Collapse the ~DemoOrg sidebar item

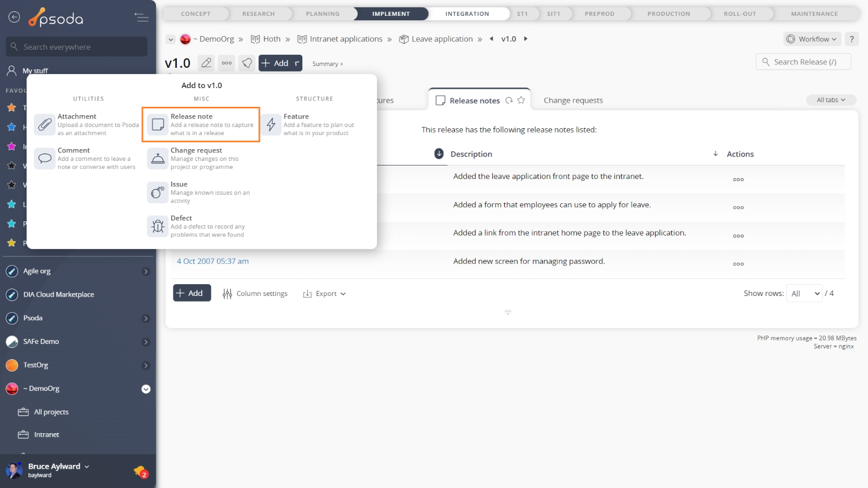pos(146,389)
